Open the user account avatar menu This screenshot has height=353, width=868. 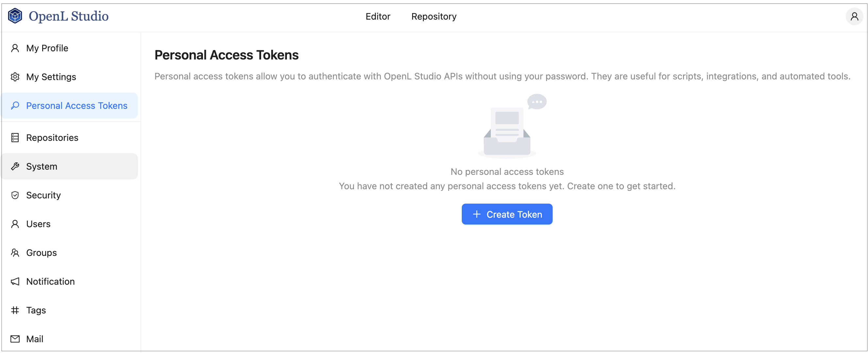click(x=854, y=16)
